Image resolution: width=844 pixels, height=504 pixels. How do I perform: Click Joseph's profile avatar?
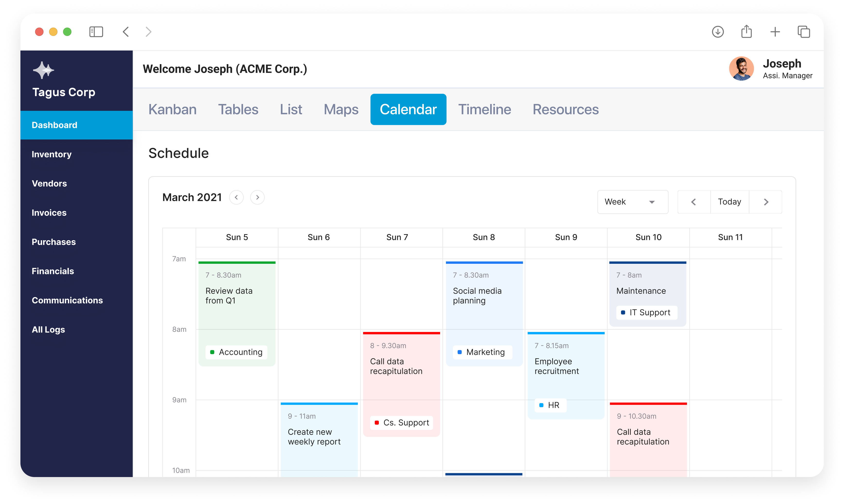[741, 68]
